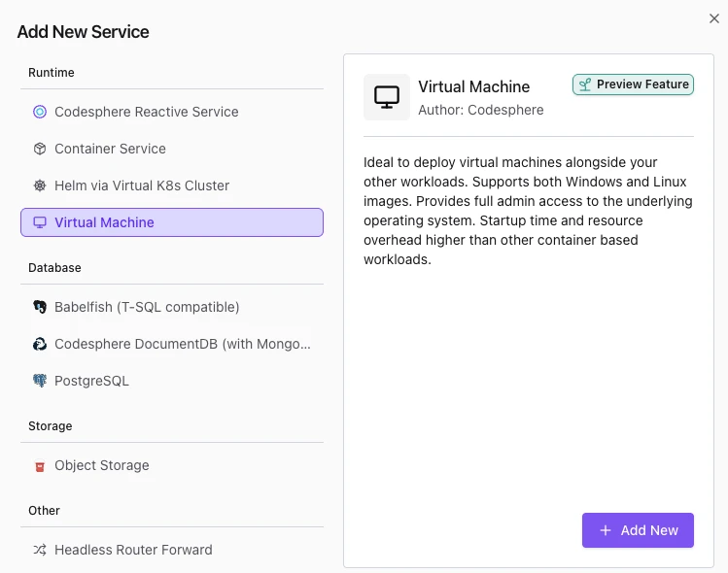Choose Helm via Virtual K8s Cluster
728x573 pixels.
tap(172, 185)
